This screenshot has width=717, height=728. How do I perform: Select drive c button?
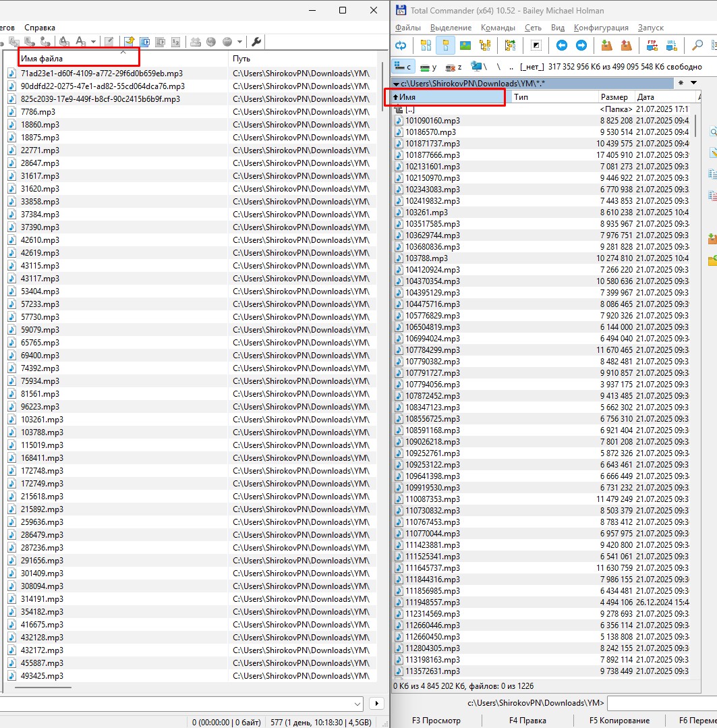(403, 67)
